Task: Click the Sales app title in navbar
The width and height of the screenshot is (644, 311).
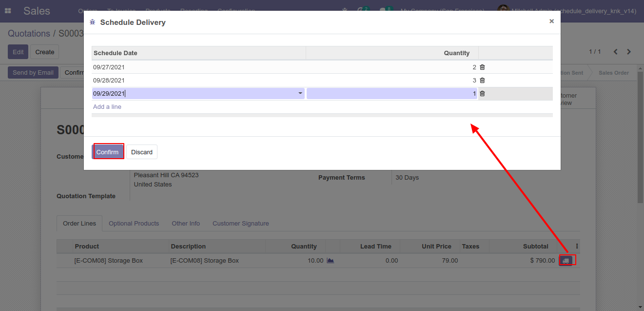Action: click(x=37, y=11)
